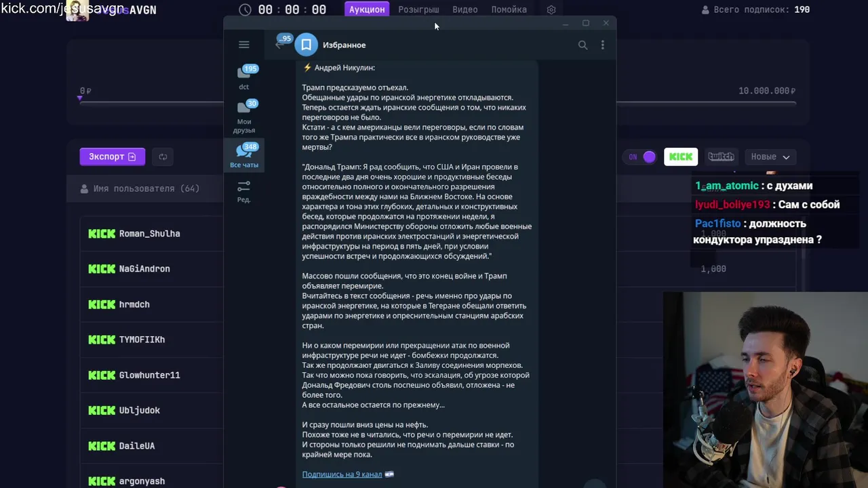Click the Избранное chat title
Viewport: 868px width, 488px height.
click(344, 45)
